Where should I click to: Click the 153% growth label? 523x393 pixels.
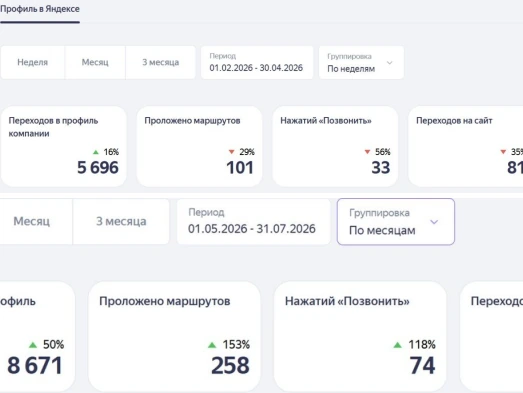tap(236, 345)
